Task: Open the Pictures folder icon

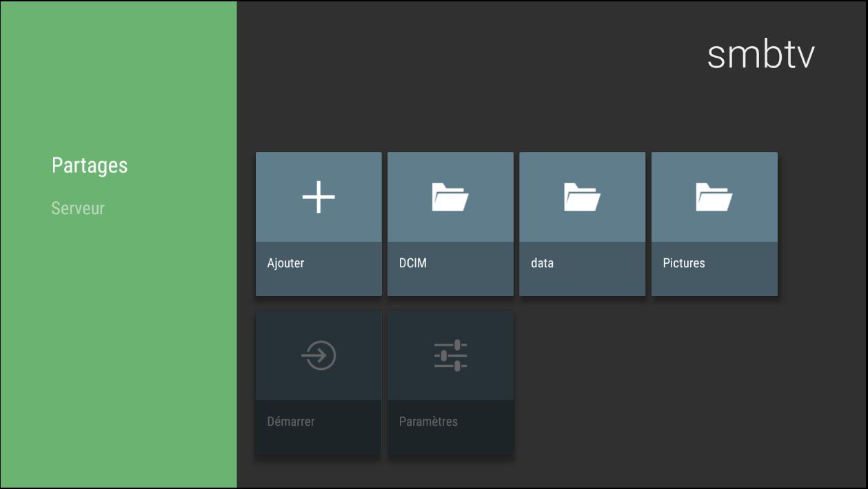Action: [714, 197]
